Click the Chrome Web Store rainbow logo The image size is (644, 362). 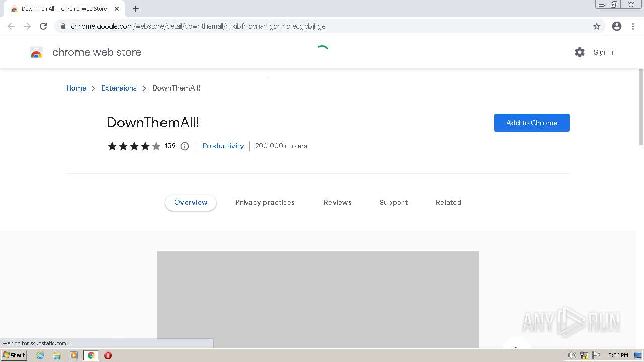pos(36,52)
